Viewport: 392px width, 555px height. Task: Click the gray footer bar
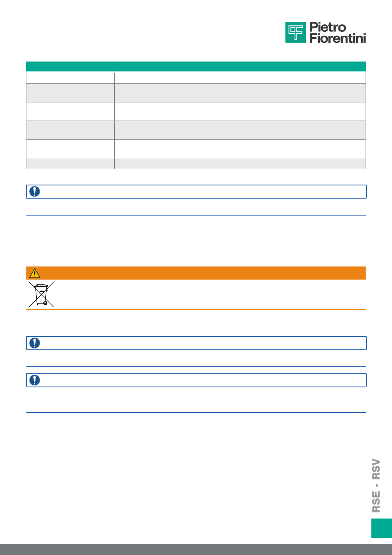(x=196, y=550)
